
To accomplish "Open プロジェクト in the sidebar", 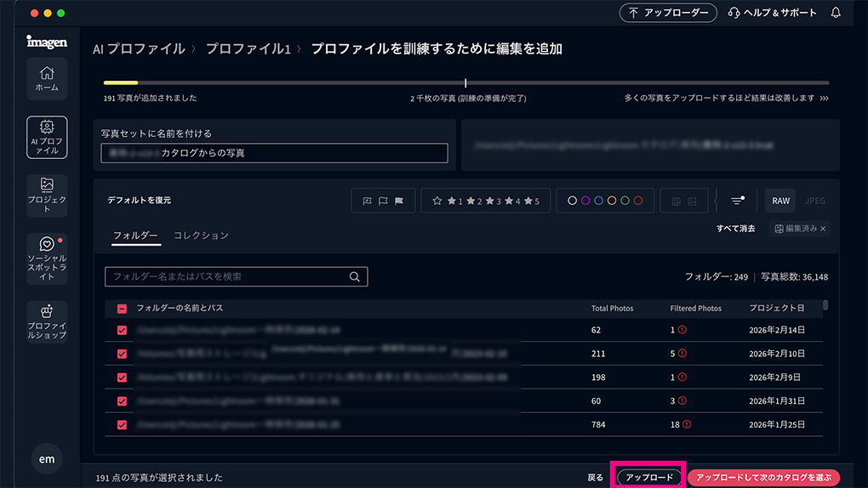I will click(47, 195).
